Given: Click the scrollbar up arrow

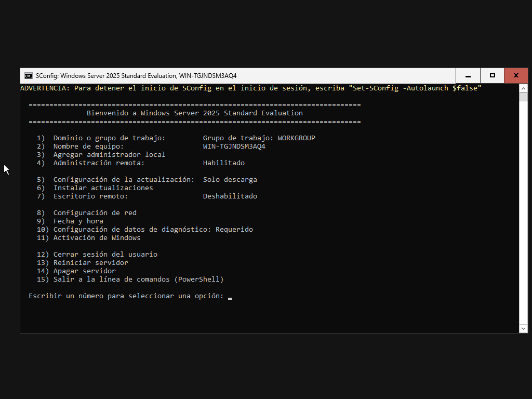Looking at the screenshot, I should 523,88.
